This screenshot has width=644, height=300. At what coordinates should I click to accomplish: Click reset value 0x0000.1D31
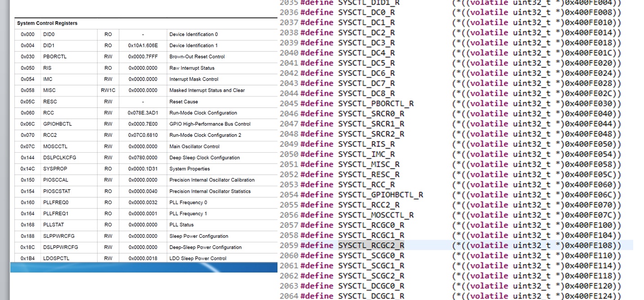coord(143,169)
